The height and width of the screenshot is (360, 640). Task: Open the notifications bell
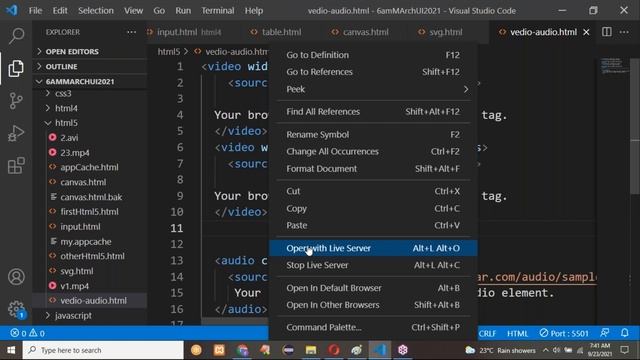tap(624, 333)
